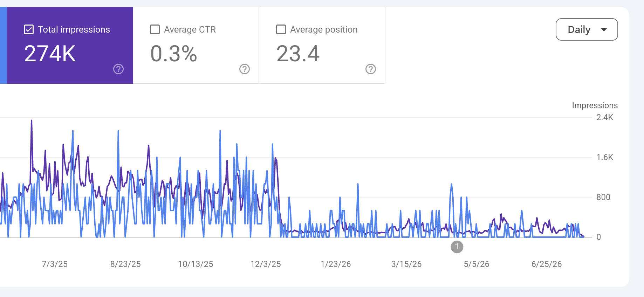Image resolution: width=644 pixels, height=297 pixels.
Task: Click the 0.3% CTR value
Action: pyautogui.click(x=174, y=54)
